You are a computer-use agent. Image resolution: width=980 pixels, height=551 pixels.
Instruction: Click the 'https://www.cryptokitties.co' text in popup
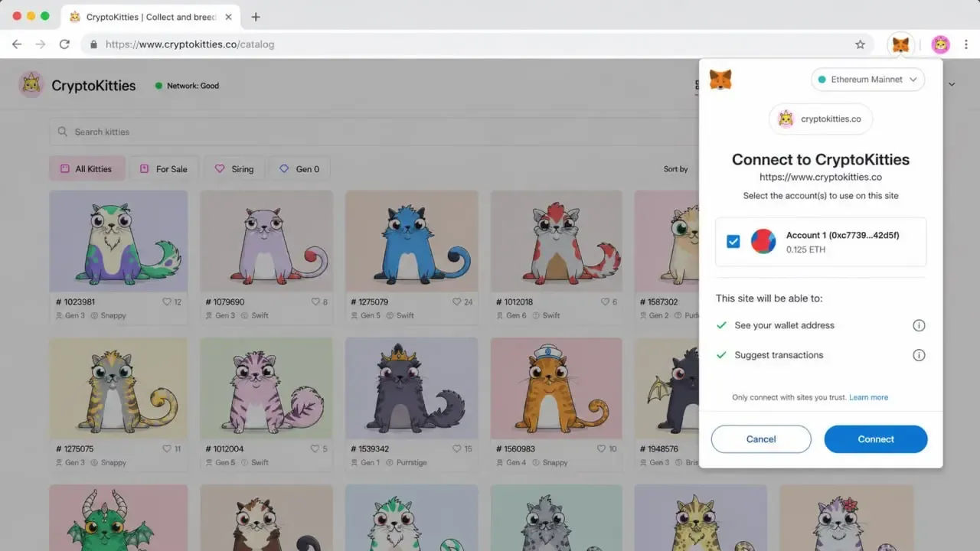(x=821, y=178)
